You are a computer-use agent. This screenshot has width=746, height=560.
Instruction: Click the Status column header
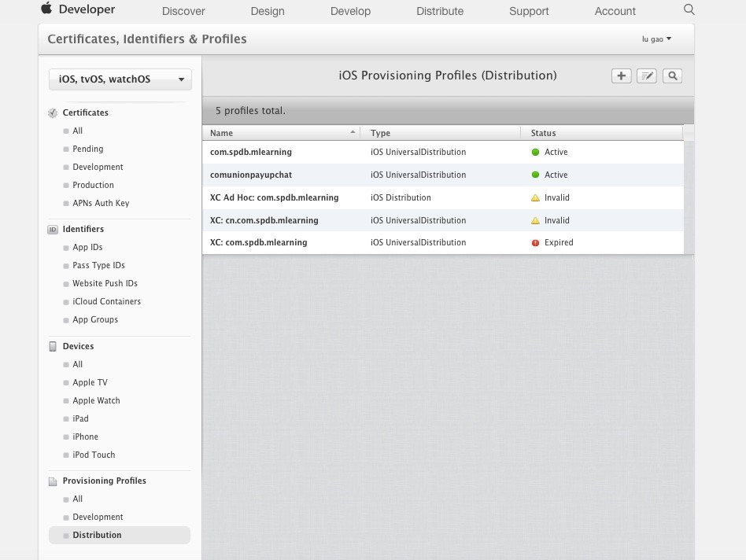(x=602, y=133)
